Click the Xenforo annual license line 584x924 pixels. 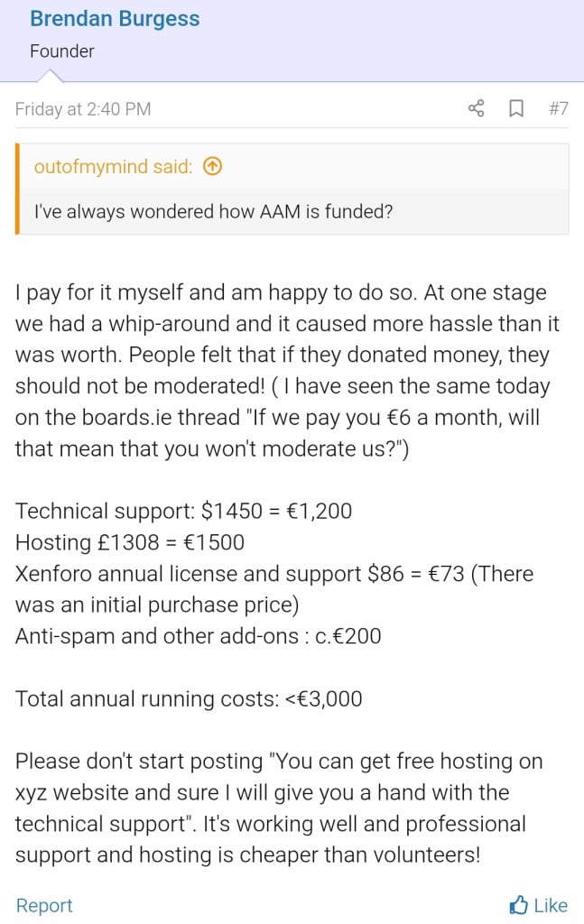(x=274, y=589)
